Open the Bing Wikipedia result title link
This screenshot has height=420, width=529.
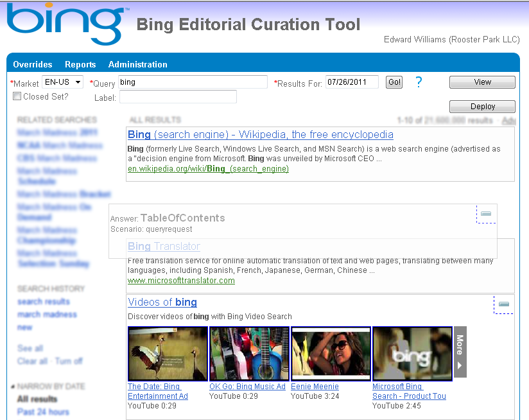pos(261,135)
